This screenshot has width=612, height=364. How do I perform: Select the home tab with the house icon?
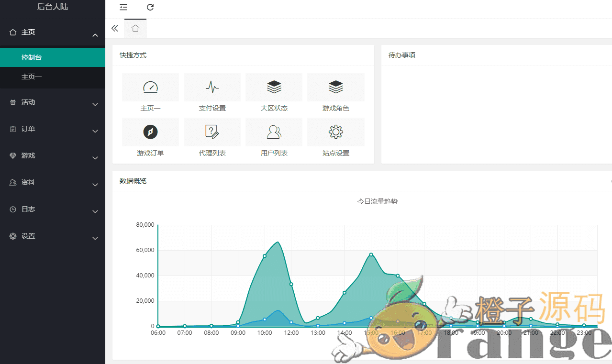[x=135, y=28]
